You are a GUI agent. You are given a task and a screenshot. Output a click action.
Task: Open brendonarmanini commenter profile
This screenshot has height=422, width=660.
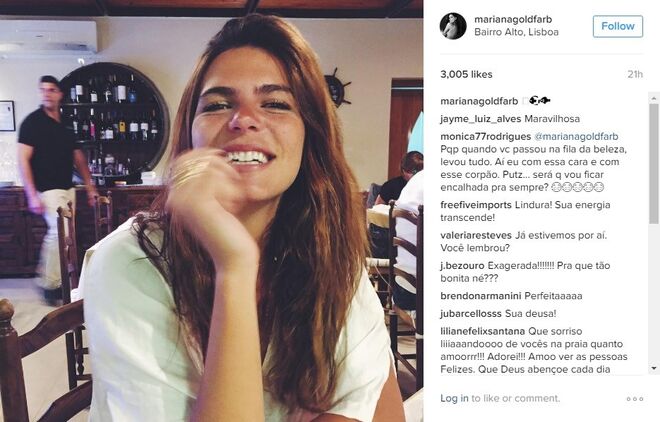point(481,296)
